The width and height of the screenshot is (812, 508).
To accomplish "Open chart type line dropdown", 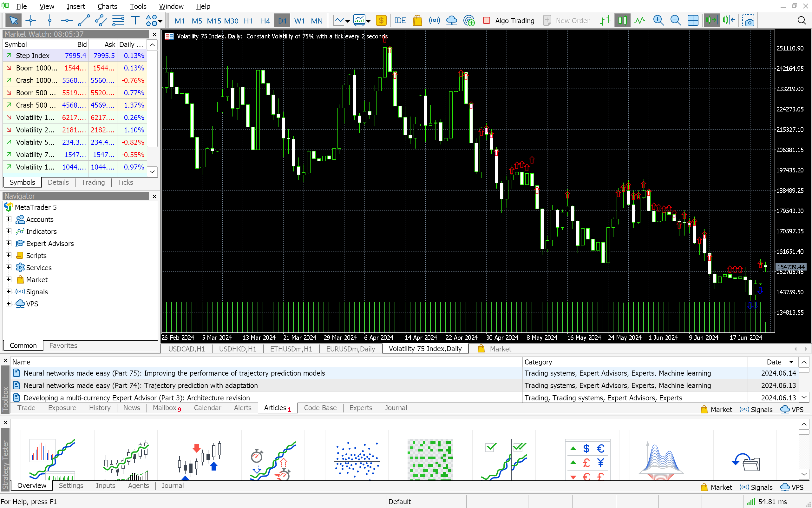I will pos(348,21).
